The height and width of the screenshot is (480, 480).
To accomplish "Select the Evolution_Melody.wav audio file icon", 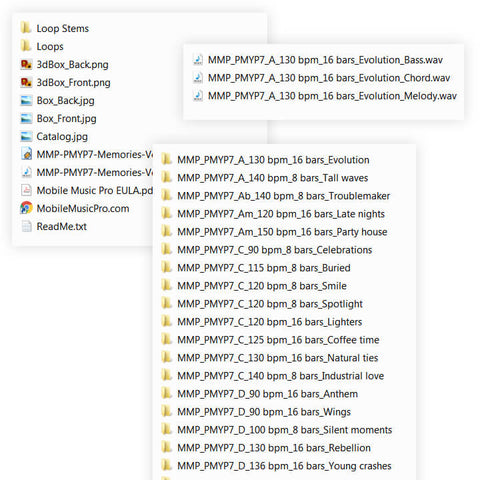I will pos(198,96).
